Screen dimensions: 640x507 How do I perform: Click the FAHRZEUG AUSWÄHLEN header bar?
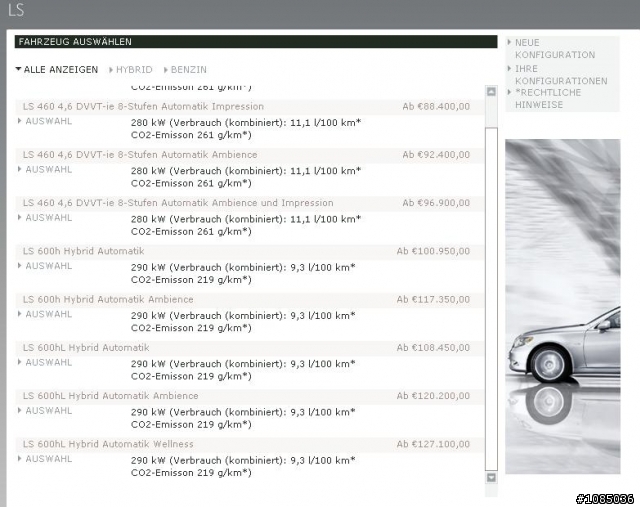[x=256, y=42]
